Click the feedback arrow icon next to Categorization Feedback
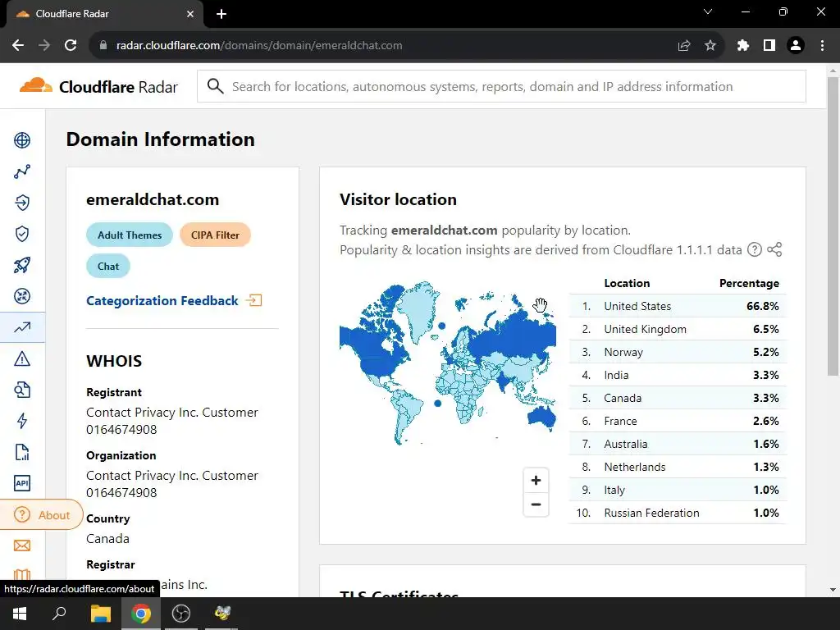The image size is (840, 630). pos(254,300)
